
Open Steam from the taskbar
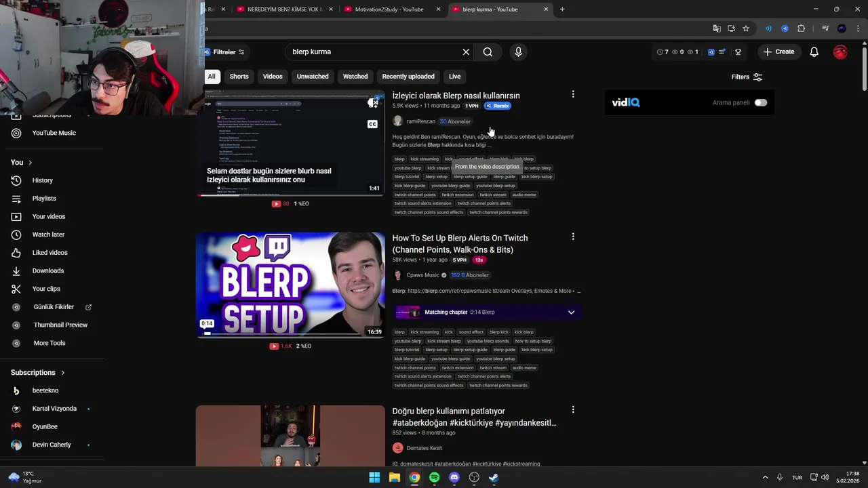[494, 477]
